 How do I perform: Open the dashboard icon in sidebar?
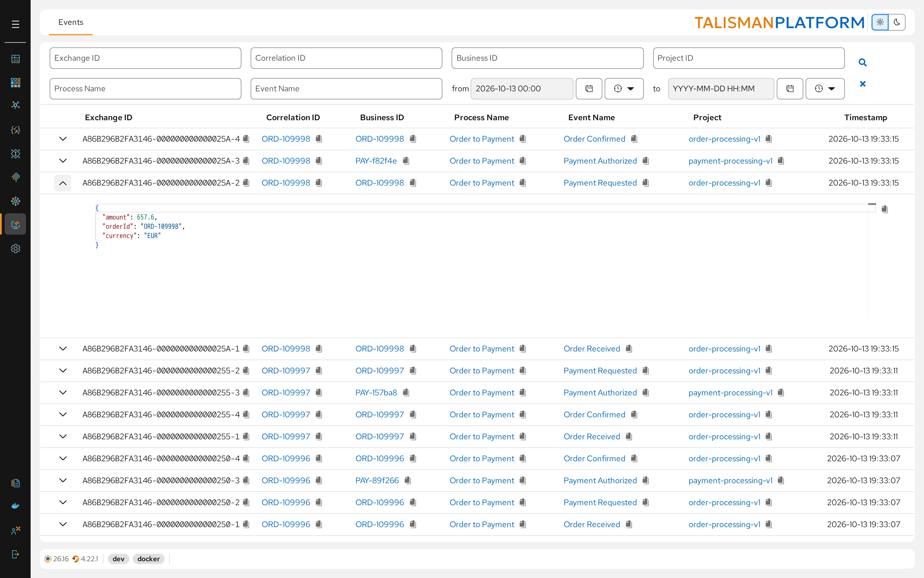(x=15, y=59)
